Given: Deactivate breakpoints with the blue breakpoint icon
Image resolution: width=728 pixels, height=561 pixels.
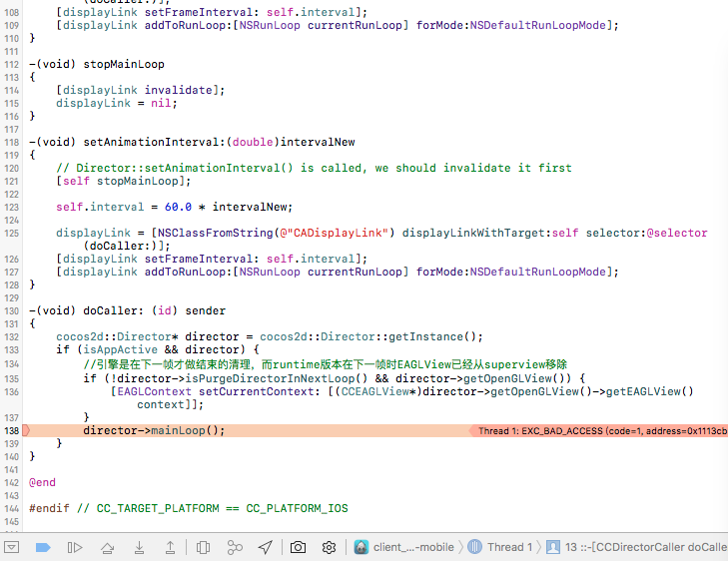Looking at the screenshot, I should 43,548.
